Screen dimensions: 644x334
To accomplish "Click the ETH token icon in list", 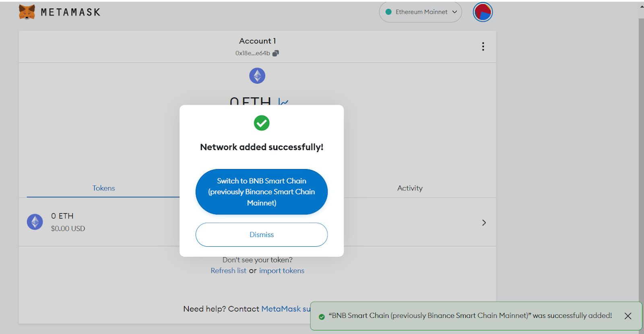I will (x=35, y=222).
